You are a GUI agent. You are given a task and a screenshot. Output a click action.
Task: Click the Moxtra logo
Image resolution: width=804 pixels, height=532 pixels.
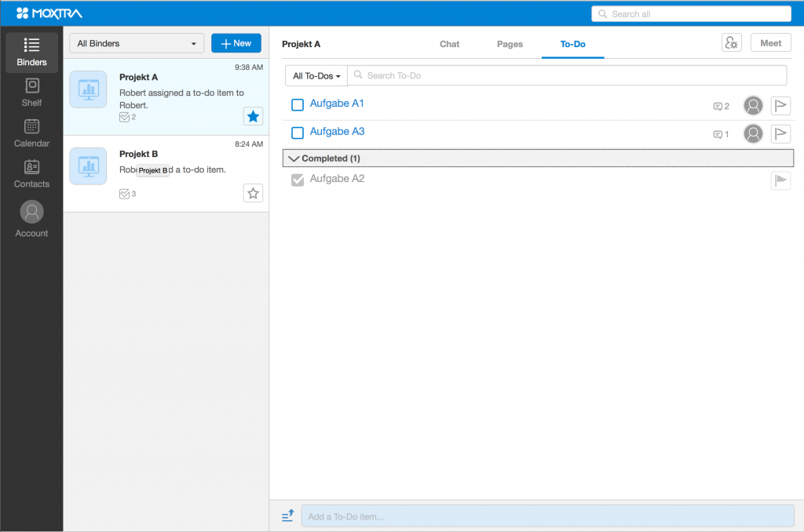tap(49, 13)
